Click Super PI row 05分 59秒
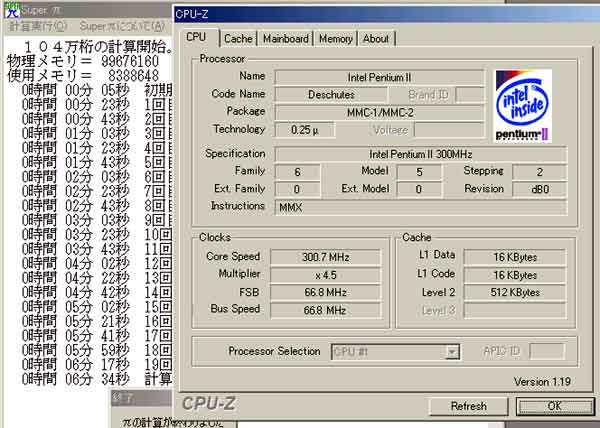This screenshot has height=428, width=600. point(97,350)
